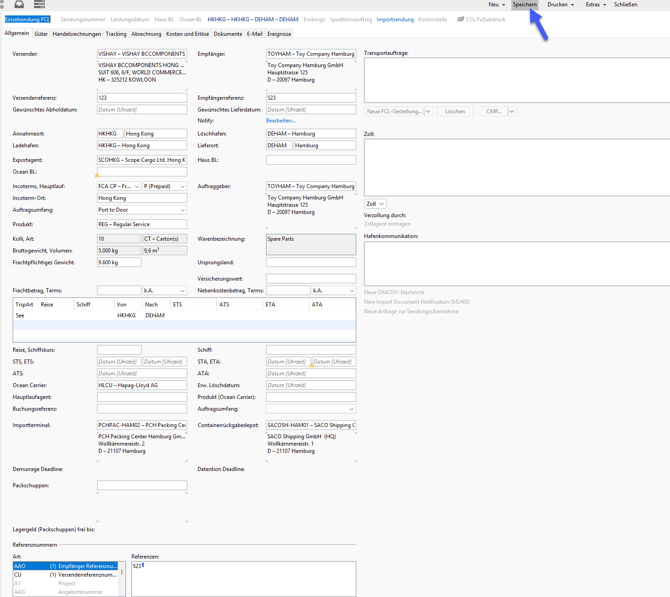
Task: Open the Drucken menu
Action: coord(561,5)
